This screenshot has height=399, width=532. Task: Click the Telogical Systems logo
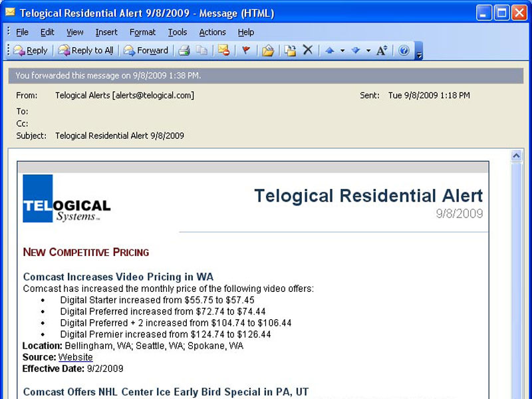point(66,198)
